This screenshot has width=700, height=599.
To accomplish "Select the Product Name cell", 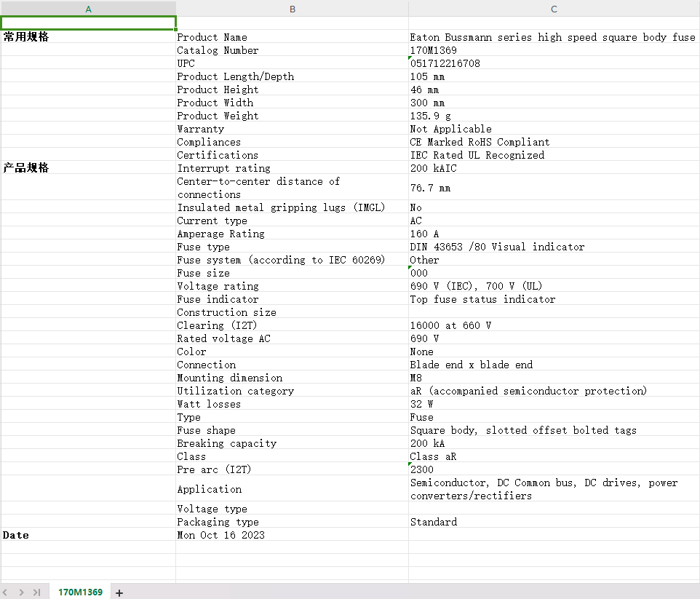I will click(292, 37).
